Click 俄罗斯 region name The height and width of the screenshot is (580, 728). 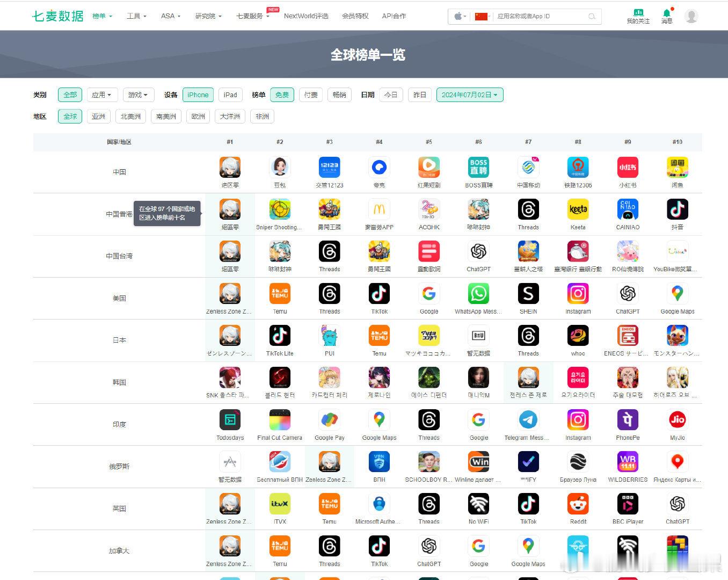click(119, 466)
